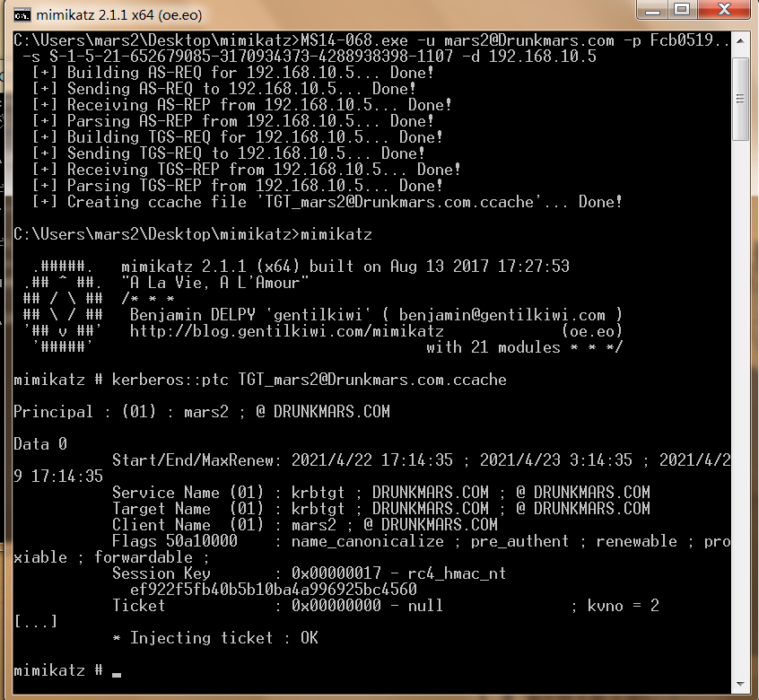Click the 'Session Key' label
759x700 pixels.
tap(161, 573)
